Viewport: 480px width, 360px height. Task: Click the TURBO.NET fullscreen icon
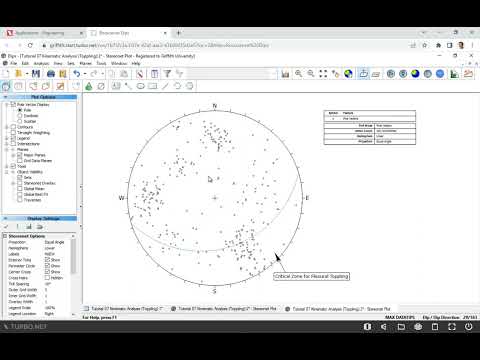point(452,327)
